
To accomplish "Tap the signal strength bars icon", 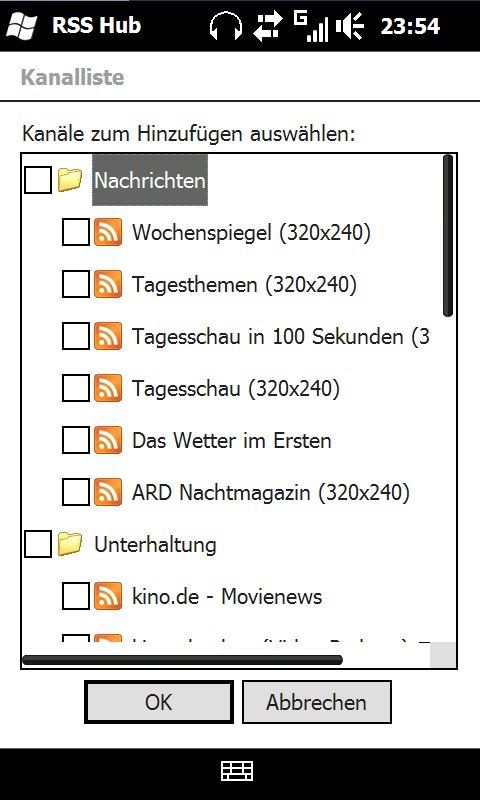I will tap(311, 27).
